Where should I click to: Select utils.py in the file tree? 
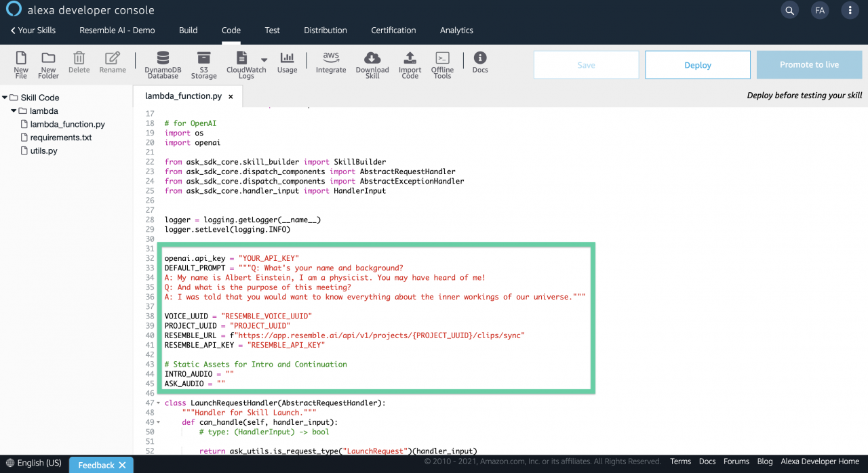tap(43, 150)
